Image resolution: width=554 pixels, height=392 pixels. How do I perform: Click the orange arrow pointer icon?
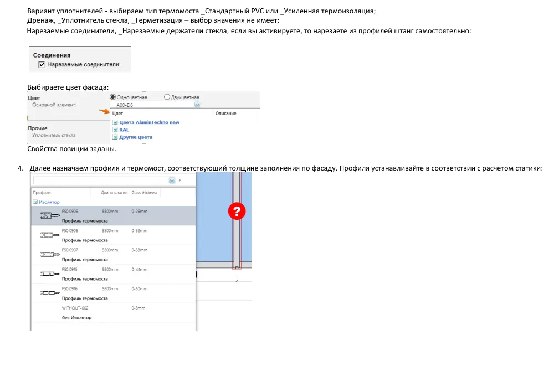104,111
